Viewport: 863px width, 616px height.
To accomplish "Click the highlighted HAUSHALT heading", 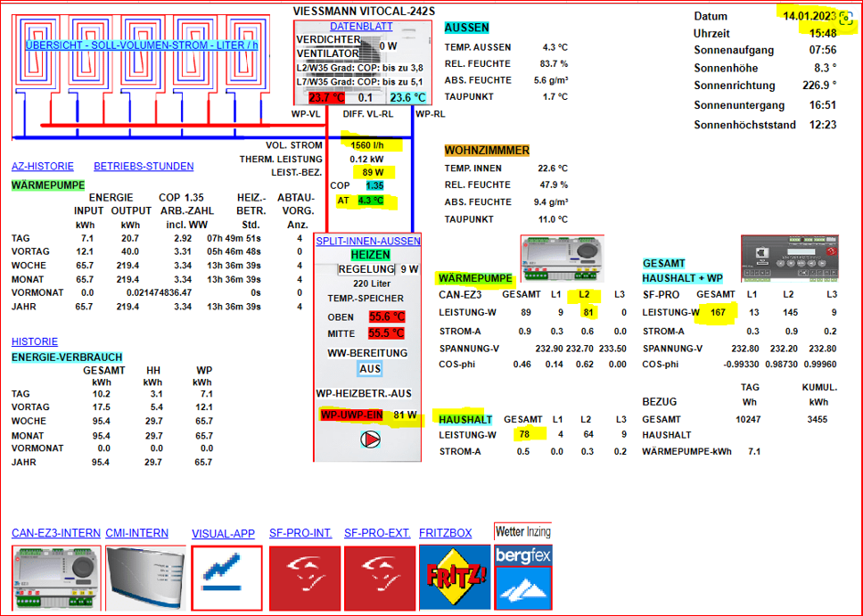I will (x=465, y=420).
